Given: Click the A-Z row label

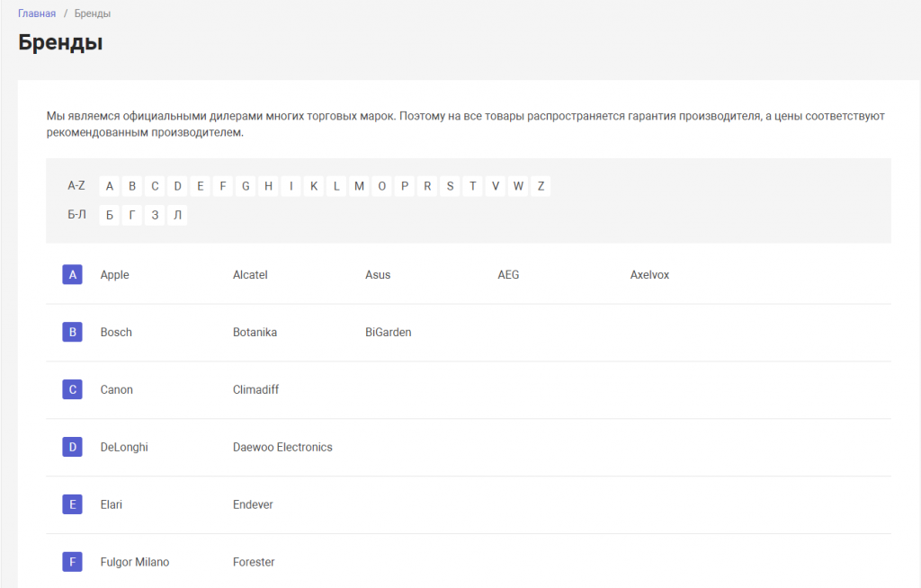Looking at the screenshot, I should [x=76, y=185].
